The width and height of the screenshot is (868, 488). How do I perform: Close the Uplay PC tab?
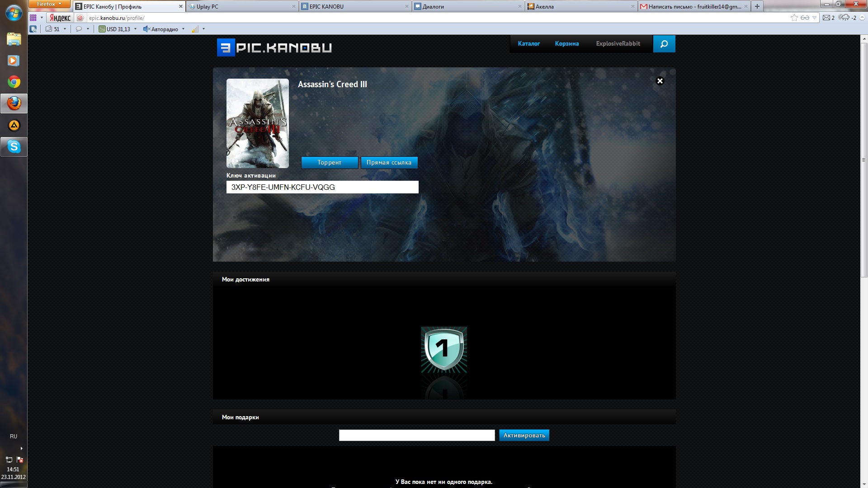click(294, 6)
